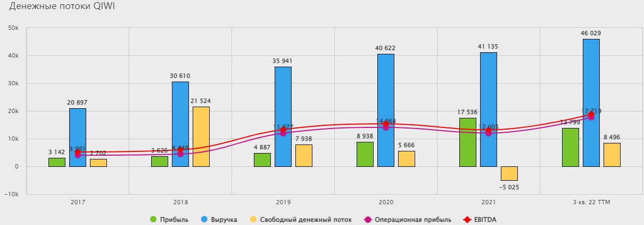Click the blue 20 897 bar in 2017

tap(78, 138)
